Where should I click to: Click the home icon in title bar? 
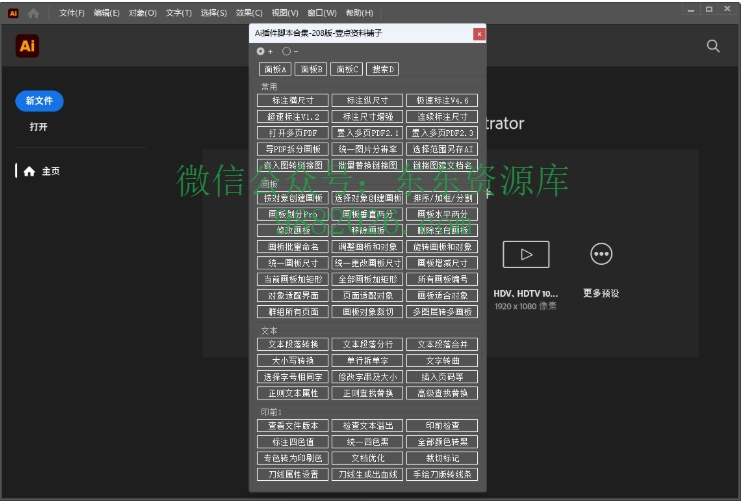coord(34,13)
